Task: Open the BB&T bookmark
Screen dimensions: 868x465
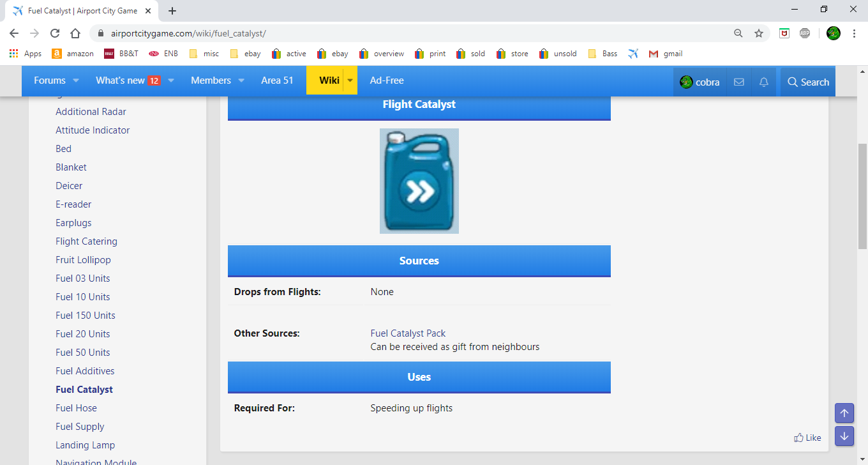Action: coord(121,54)
